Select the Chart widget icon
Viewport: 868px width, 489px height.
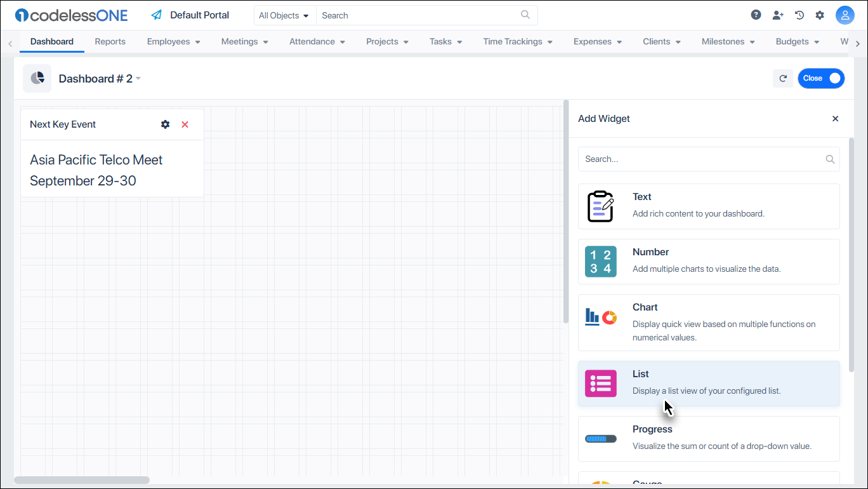600,315
